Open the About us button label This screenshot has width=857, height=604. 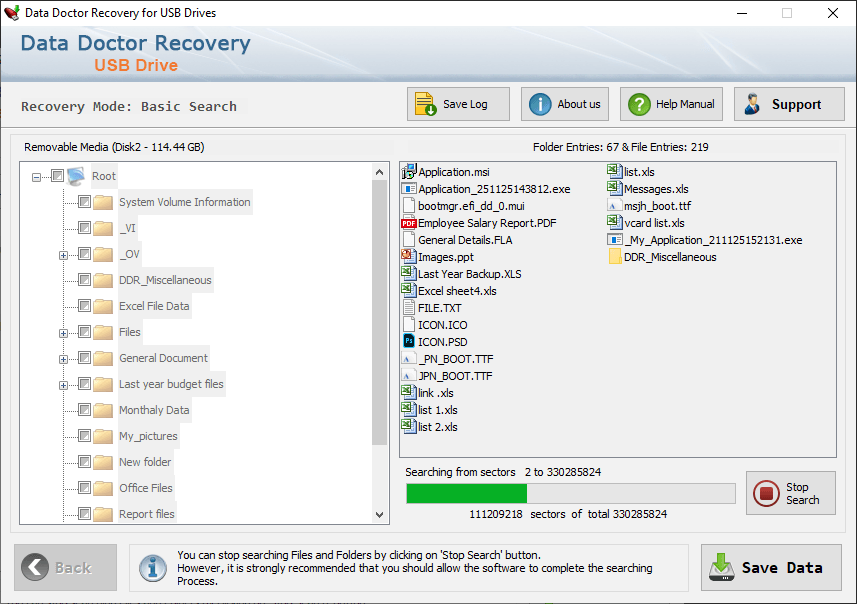[579, 104]
